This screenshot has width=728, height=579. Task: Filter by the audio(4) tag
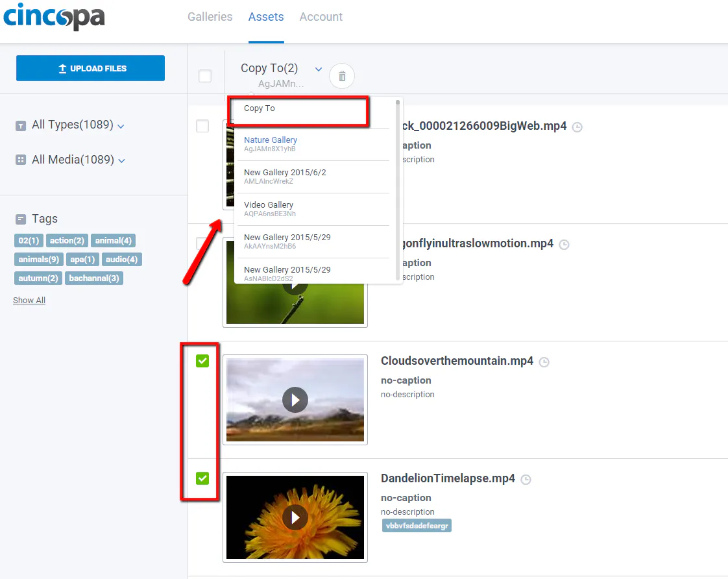click(x=121, y=260)
